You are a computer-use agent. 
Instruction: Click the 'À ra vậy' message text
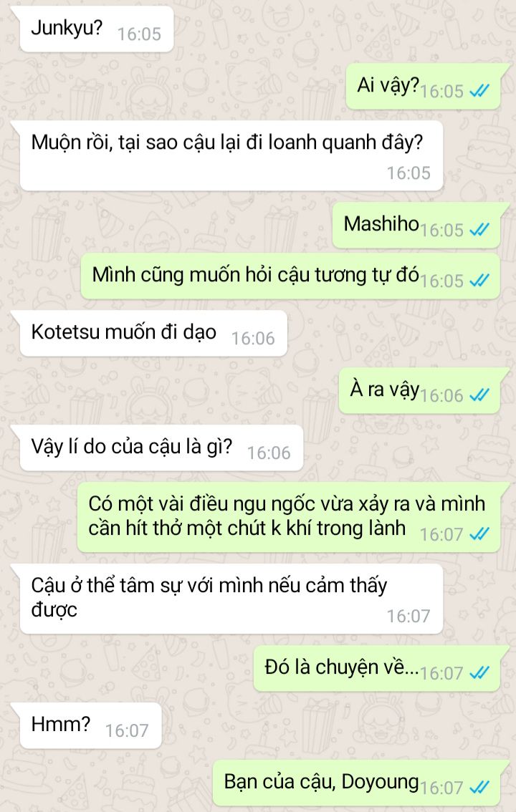[385, 388]
